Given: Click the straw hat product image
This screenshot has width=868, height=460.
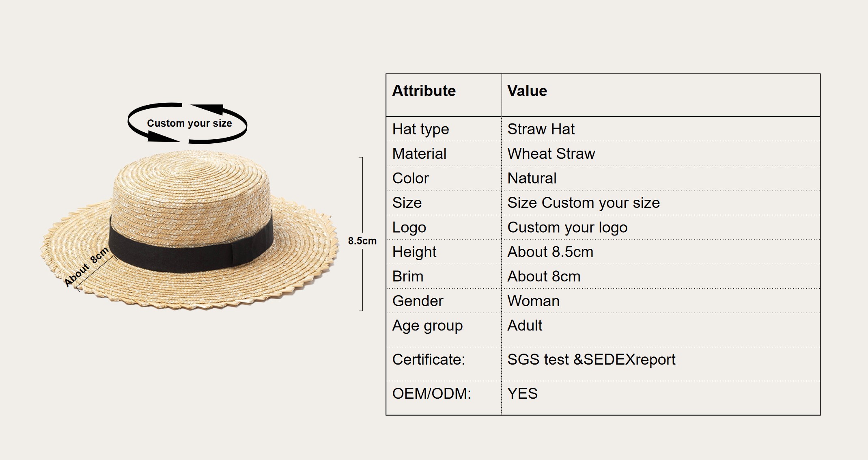Looking at the screenshot, I should point(190,230).
